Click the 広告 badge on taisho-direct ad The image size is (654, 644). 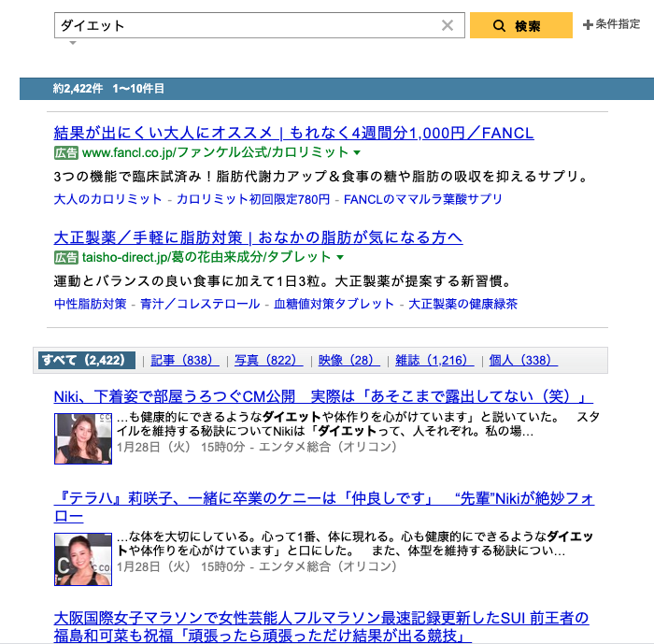pos(66,258)
